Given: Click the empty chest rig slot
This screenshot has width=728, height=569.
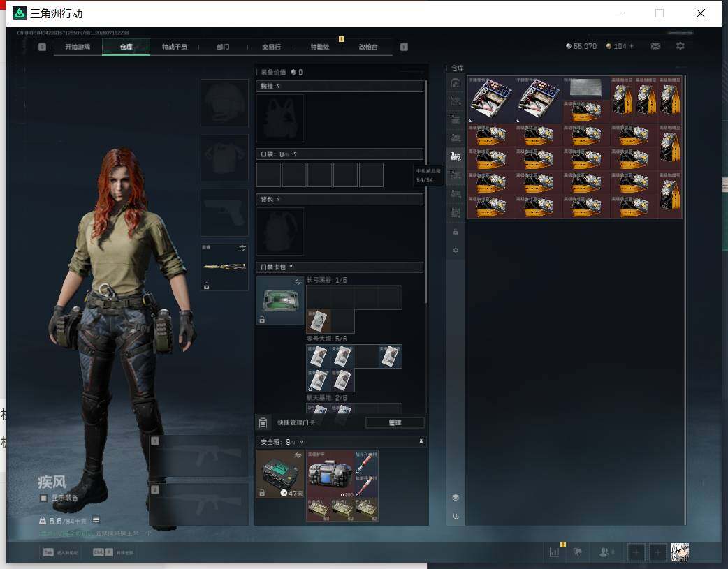Looking at the screenshot, I should tap(280, 119).
